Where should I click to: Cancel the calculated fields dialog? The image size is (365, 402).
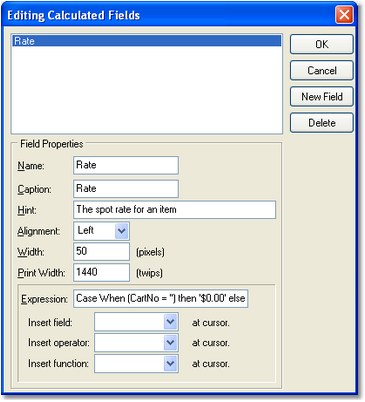321,70
